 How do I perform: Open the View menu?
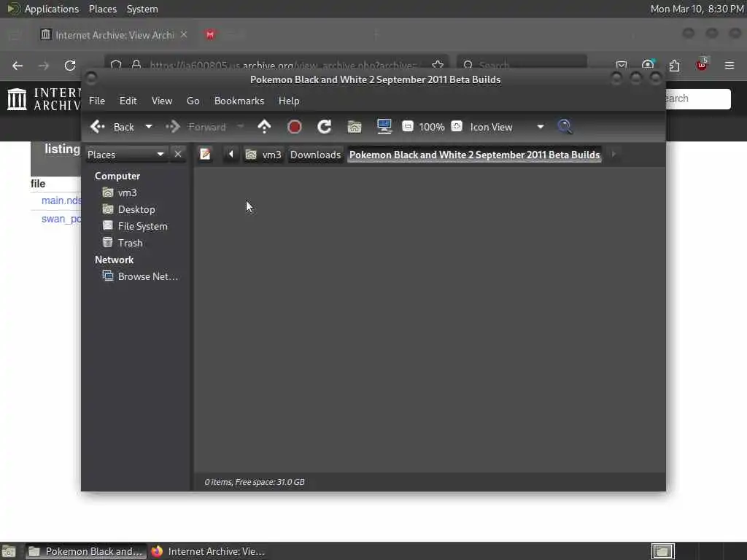162,101
